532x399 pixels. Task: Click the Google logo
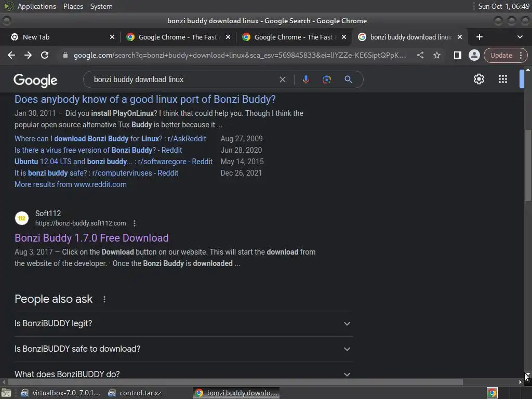click(35, 81)
